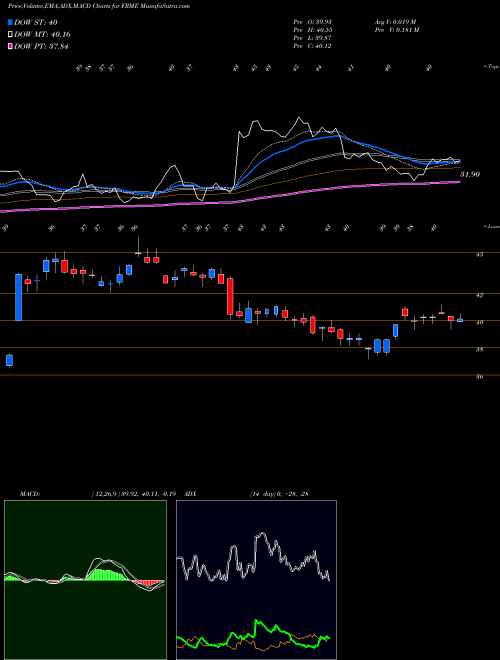
Task: Click the '<Tops' marker label
Action: click(491, 67)
